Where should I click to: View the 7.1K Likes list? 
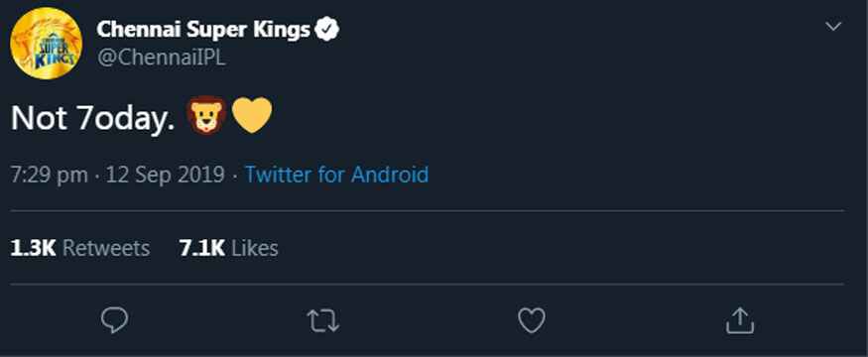[228, 248]
